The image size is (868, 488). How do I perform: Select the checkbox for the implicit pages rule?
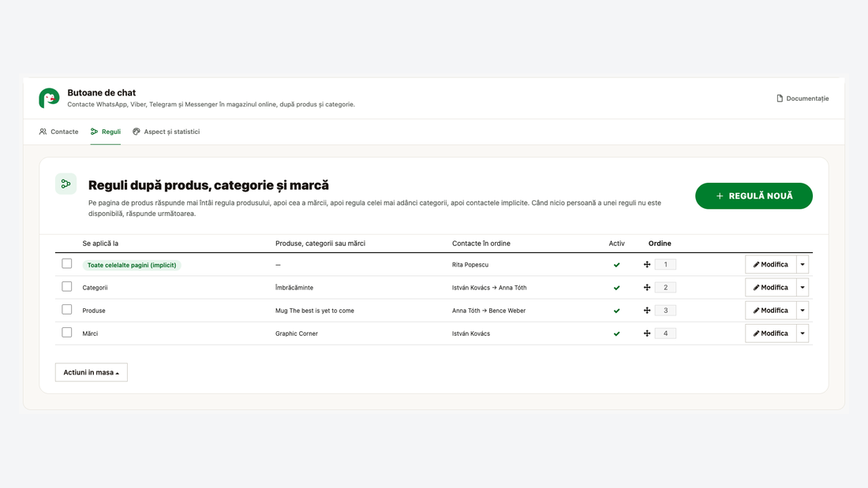[x=67, y=263]
